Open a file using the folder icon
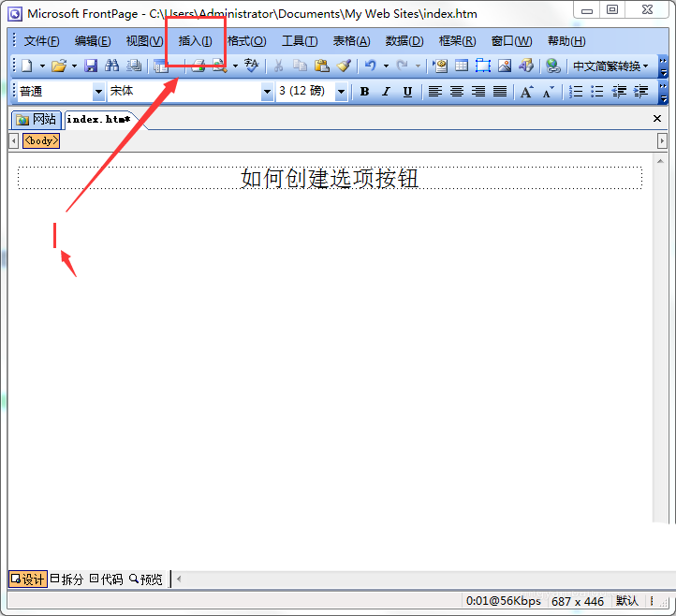This screenshot has width=676, height=616. [59, 66]
